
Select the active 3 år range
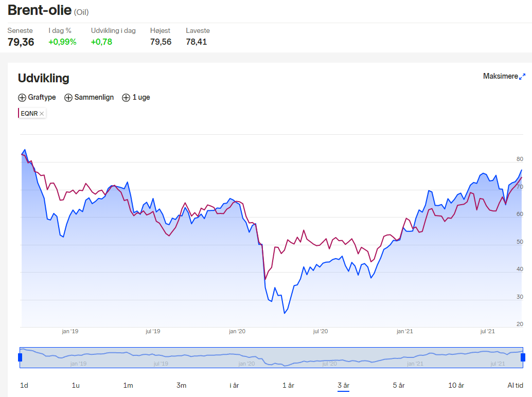pos(343,385)
